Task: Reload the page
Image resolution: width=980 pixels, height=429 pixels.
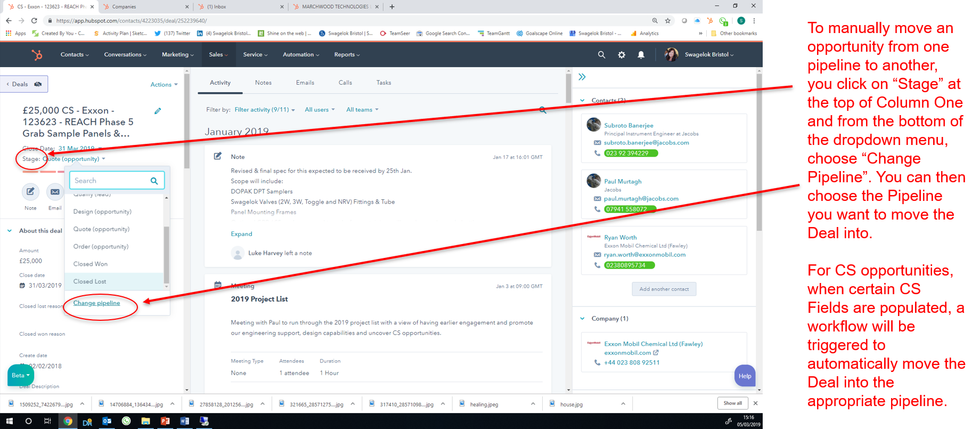Action: 34,21
